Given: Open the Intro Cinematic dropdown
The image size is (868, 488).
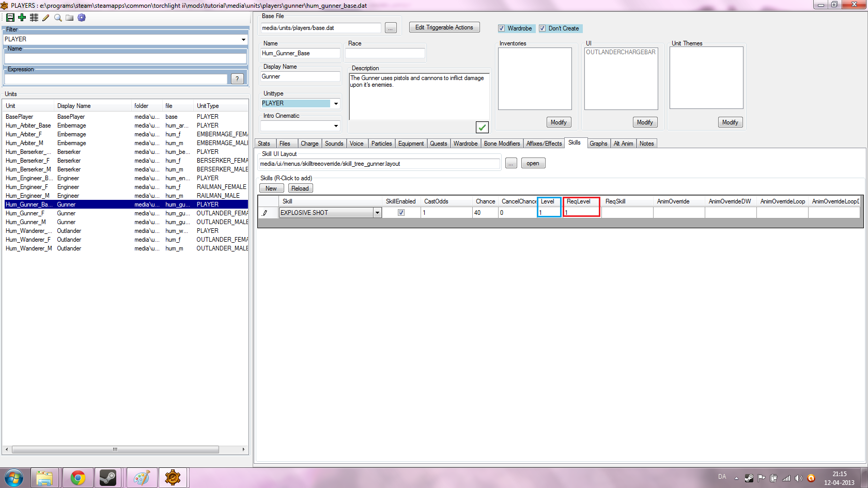Looking at the screenshot, I should [336, 126].
